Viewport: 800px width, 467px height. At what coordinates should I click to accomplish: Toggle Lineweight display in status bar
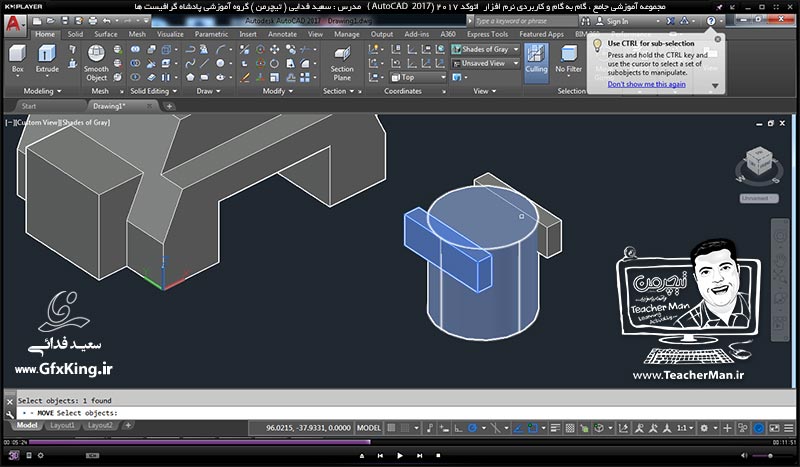click(556, 428)
